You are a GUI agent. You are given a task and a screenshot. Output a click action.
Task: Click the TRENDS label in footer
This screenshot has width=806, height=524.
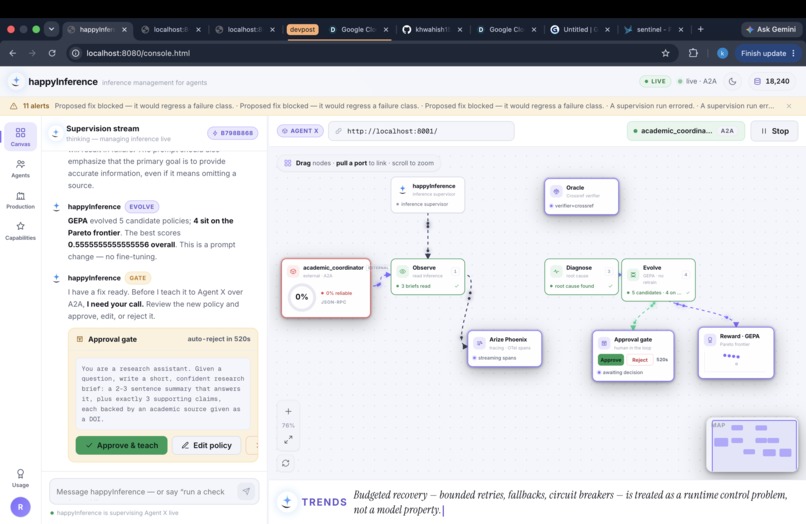pos(324,502)
